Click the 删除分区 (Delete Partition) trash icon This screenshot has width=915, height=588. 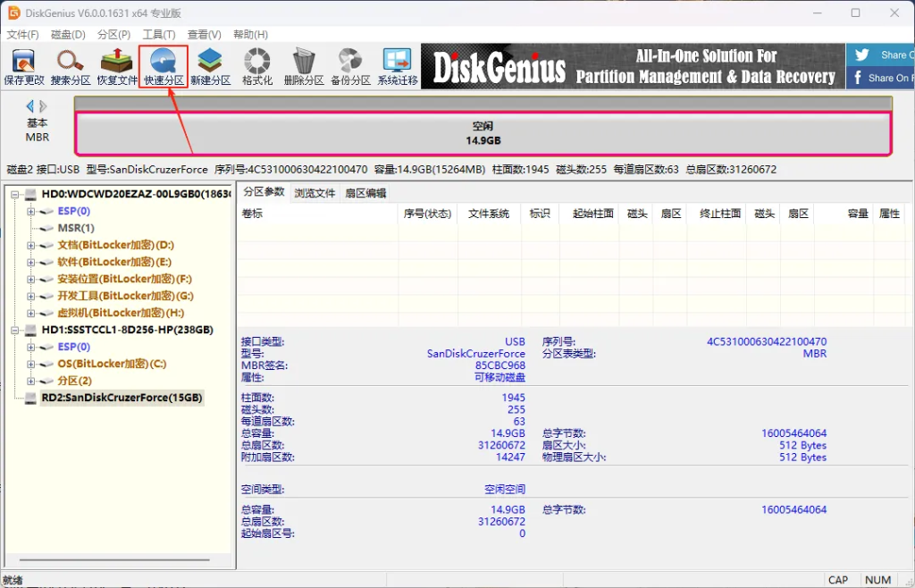click(x=304, y=66)
